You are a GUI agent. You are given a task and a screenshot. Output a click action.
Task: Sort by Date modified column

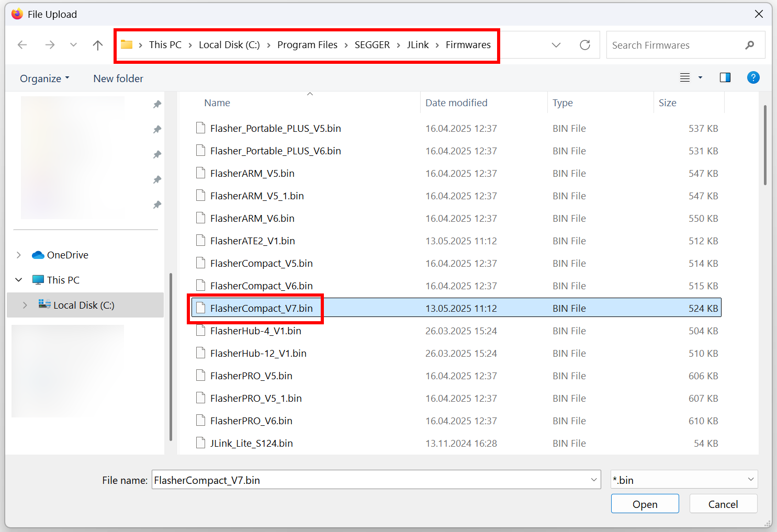pos(456,103)
